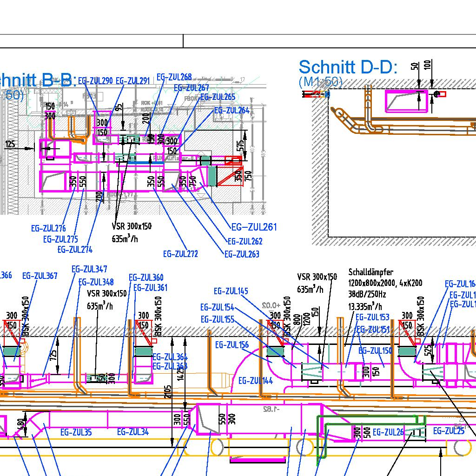Select the Schnitt B-B section heading
The width and height of the screenshot is (476, 476).
(37, 80)
